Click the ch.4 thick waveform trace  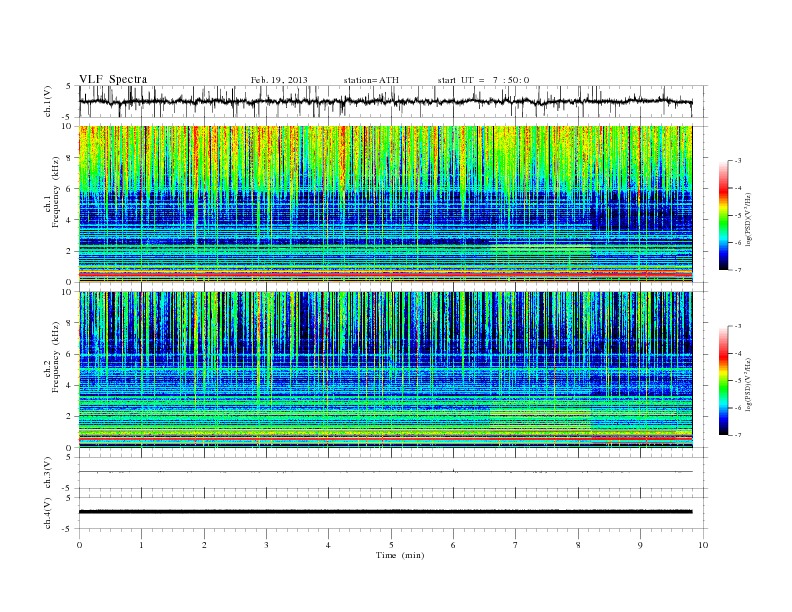click(385, 512)
